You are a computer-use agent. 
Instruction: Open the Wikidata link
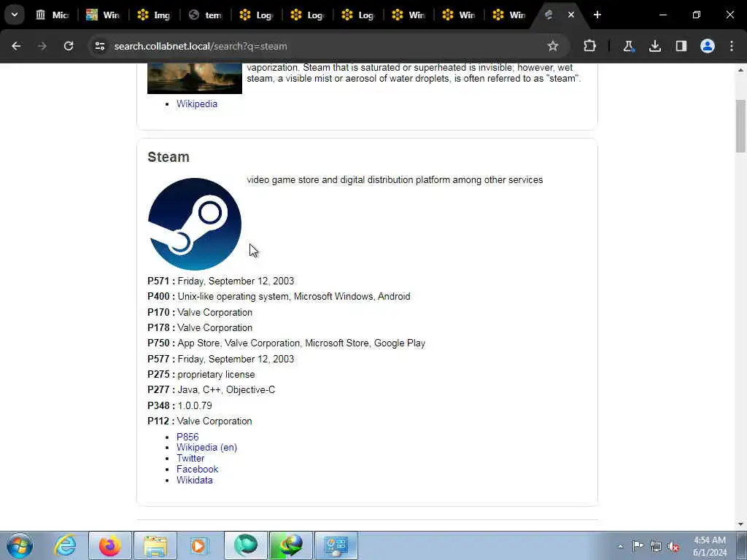(x=194, y=480)
